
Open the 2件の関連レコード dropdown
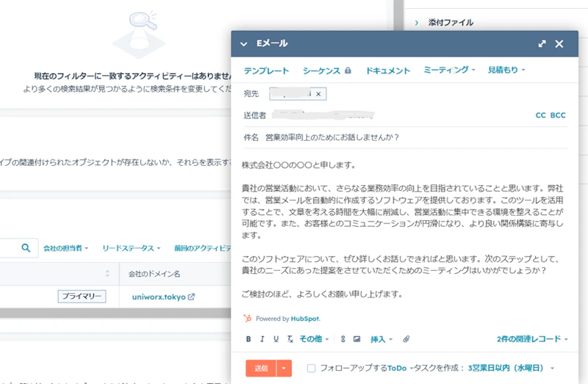532,339
